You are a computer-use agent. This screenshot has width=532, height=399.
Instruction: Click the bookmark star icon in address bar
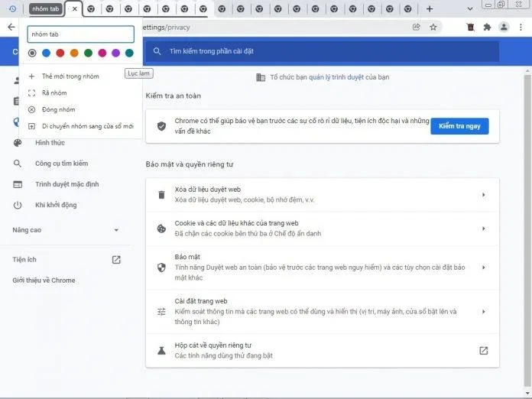pos(433,27)
